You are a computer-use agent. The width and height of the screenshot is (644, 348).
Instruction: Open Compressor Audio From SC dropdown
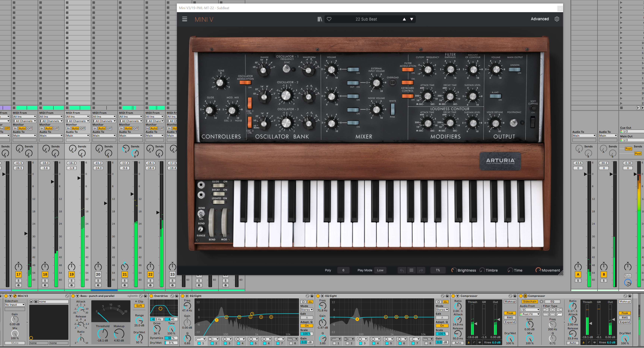click(x=530, y=310)
